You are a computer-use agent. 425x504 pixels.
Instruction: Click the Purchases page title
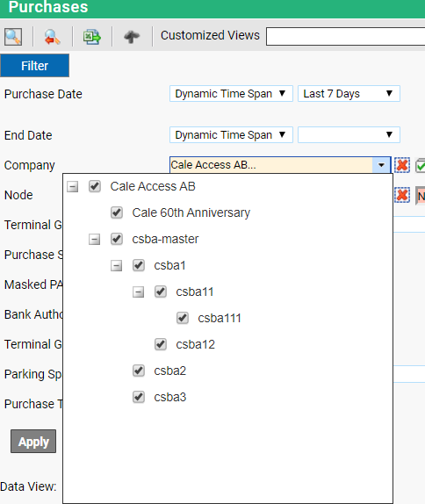coord(48,7)
